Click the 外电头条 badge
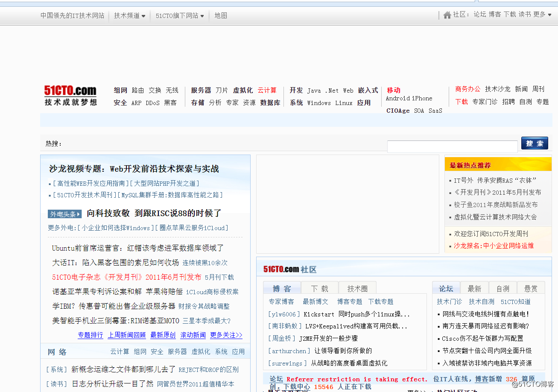 click(x=64, y=214)
